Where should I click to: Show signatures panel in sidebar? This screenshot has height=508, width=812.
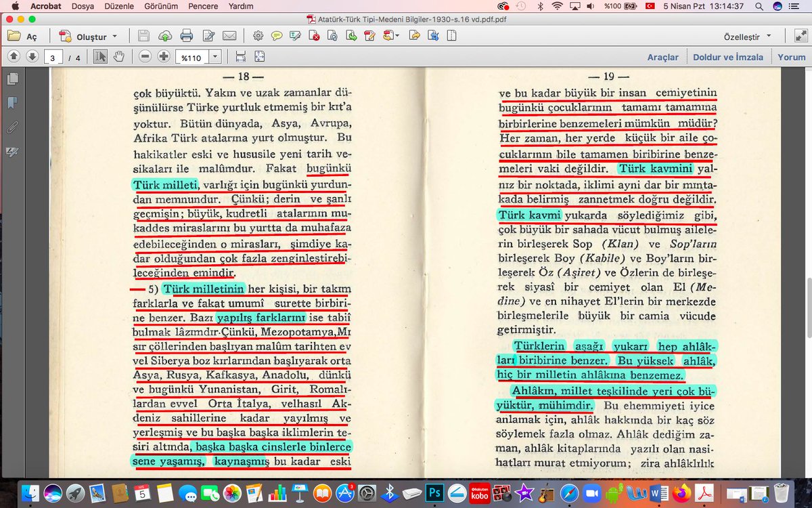(x=12, y=152)
